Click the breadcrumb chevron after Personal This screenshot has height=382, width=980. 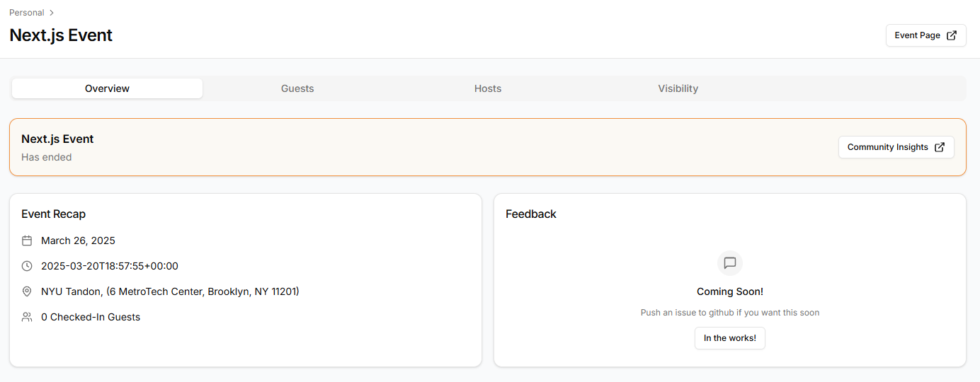pos(52,13)
